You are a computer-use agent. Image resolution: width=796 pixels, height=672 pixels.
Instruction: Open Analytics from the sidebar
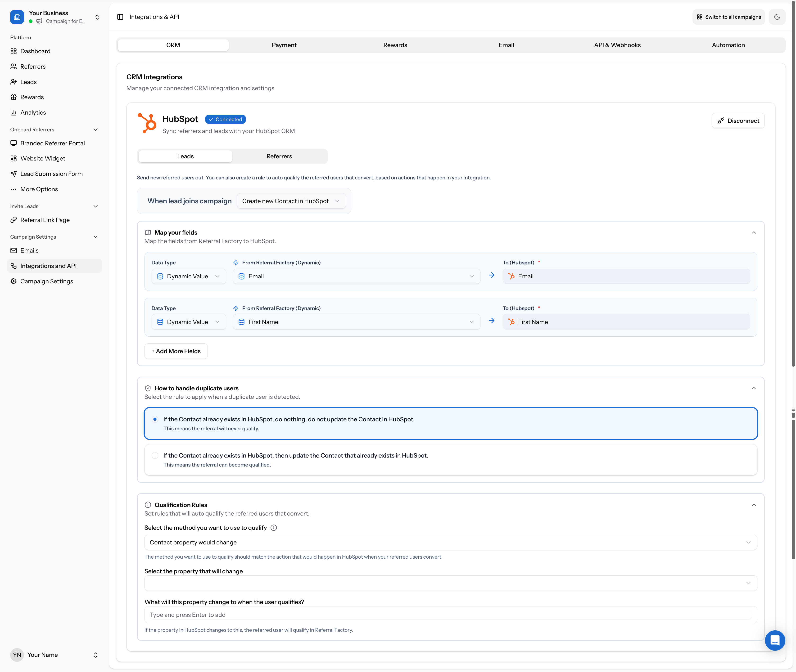click(33, 112)
